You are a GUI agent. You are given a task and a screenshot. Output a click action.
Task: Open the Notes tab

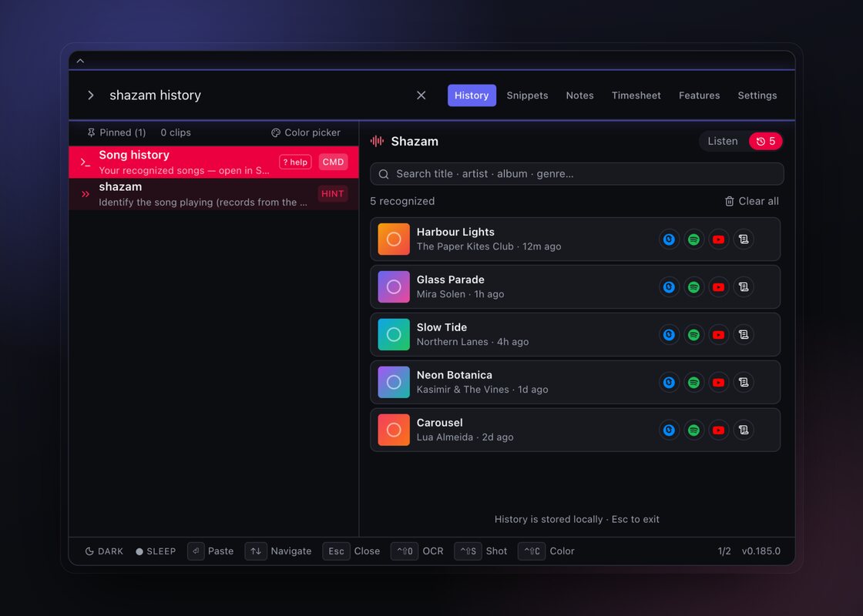[579, 95]
